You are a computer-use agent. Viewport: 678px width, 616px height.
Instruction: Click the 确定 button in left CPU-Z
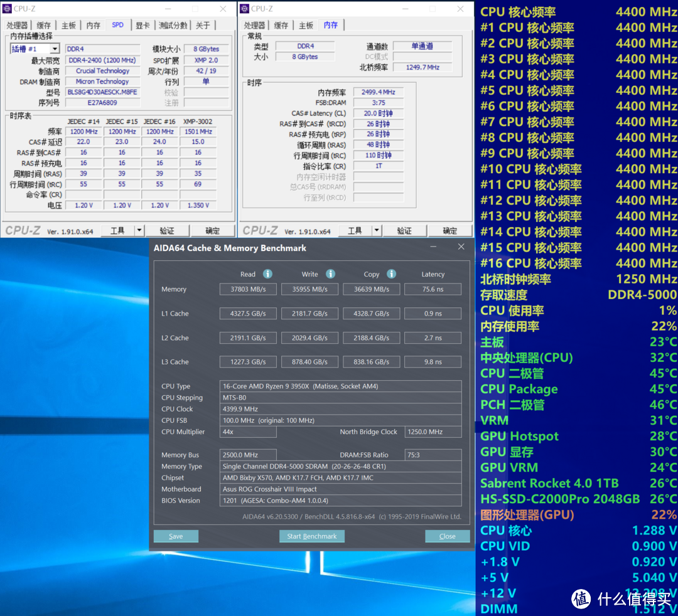click(x=212, y=231)
